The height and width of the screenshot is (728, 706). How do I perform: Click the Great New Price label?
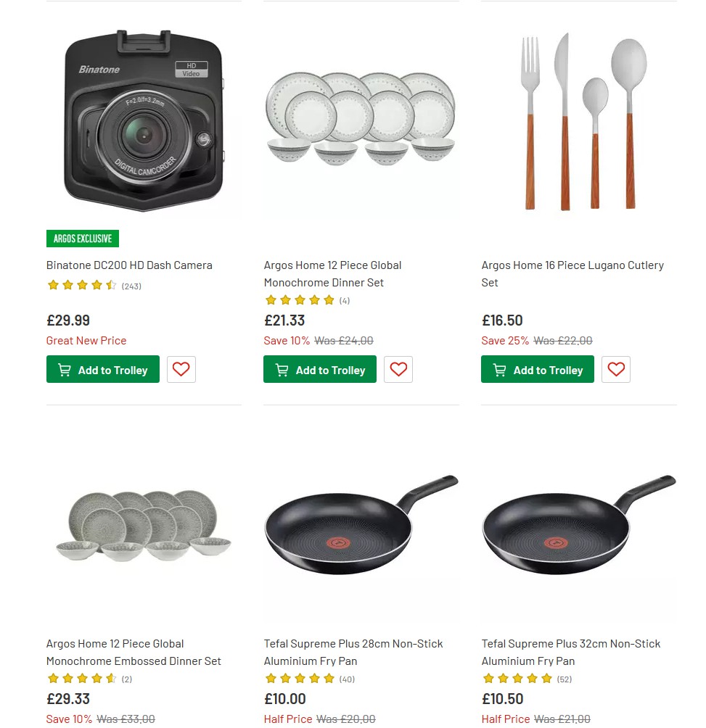click(x=86, y=340)
